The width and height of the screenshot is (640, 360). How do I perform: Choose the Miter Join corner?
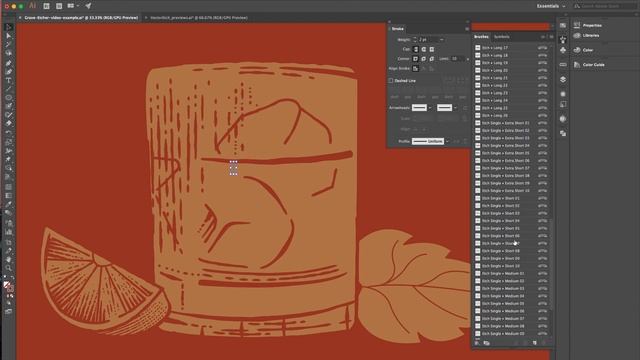[416, 59]
